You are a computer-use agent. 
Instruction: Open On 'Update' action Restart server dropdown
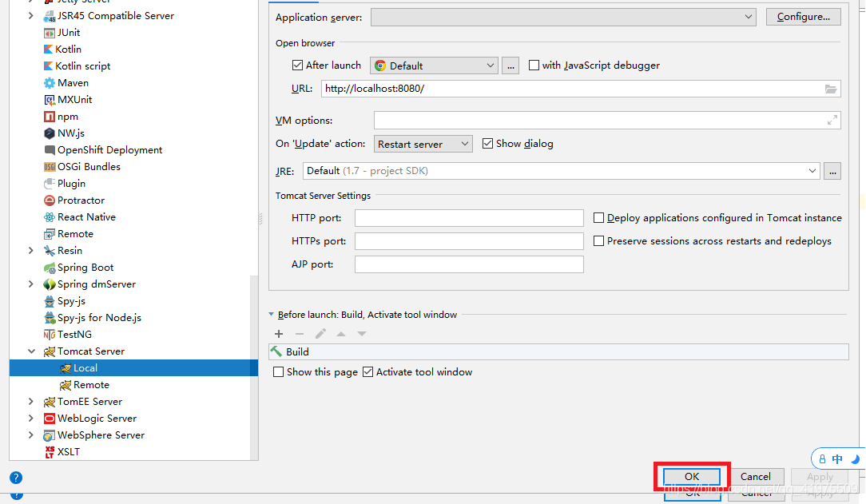(x=423, y=144)
